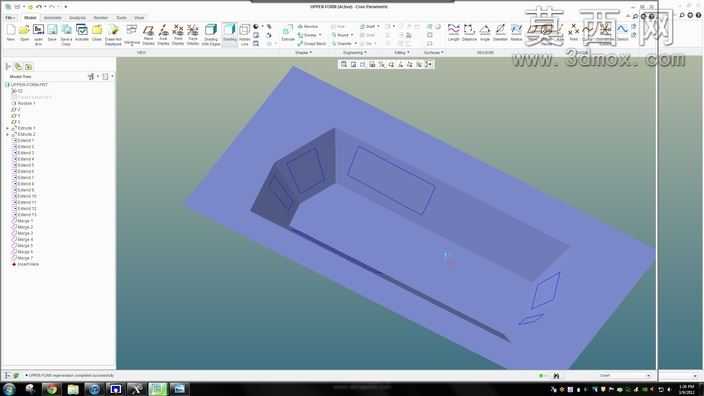The width and height of the screenshot is (704, 396).
Task: Expand the Editing group dropdown
Action: 401,53
